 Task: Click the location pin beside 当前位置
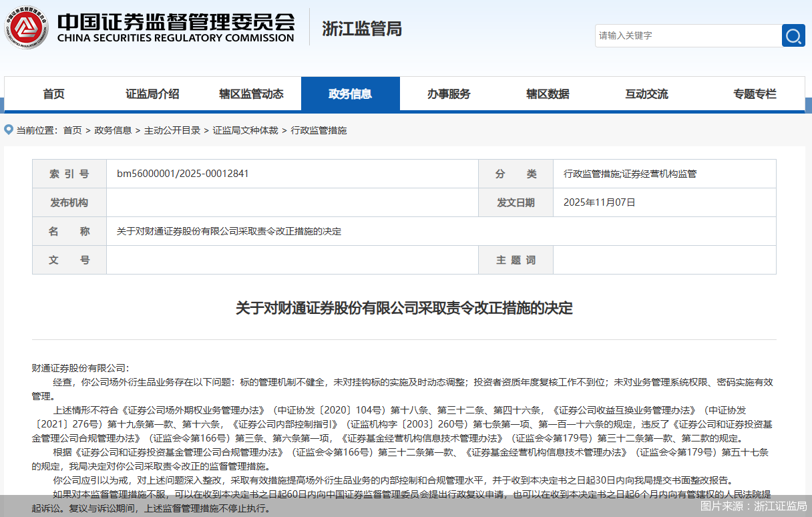(8, 130)
